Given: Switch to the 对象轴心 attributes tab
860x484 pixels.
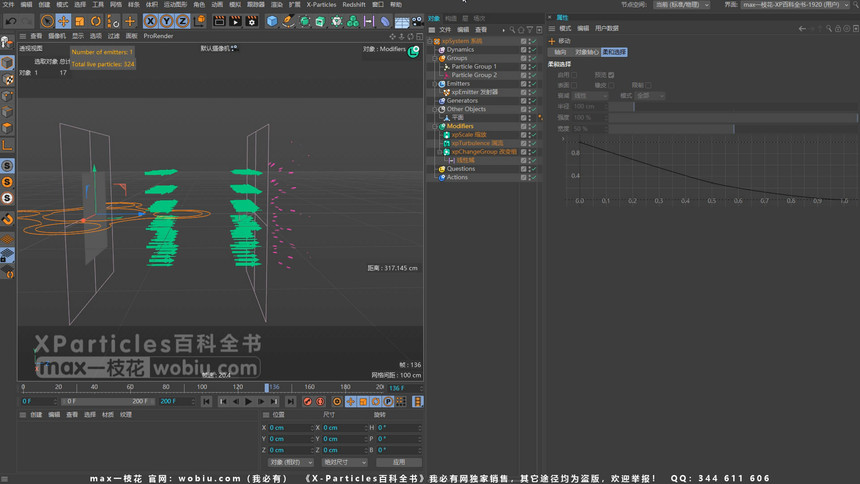Looking at the screenshot, I should coord(586,52).
